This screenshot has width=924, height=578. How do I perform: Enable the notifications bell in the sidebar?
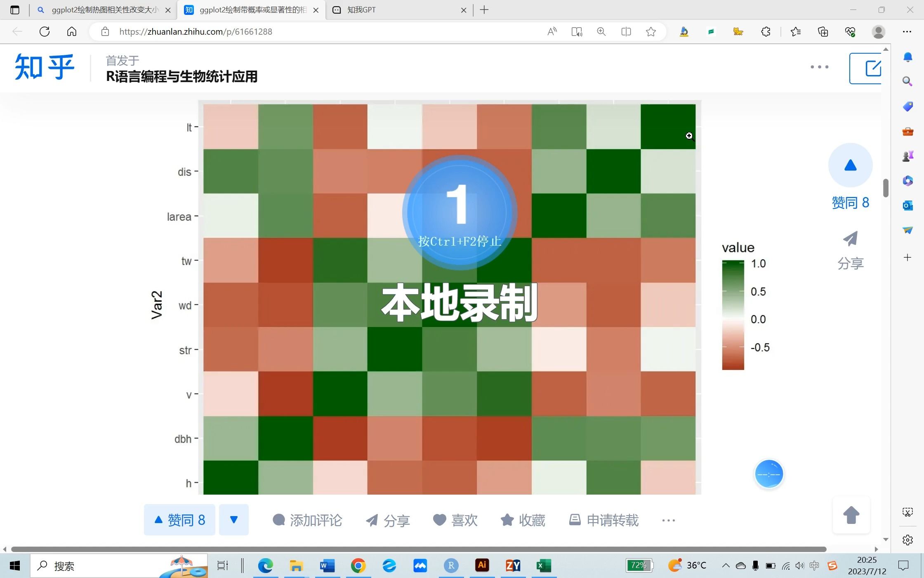907,57
